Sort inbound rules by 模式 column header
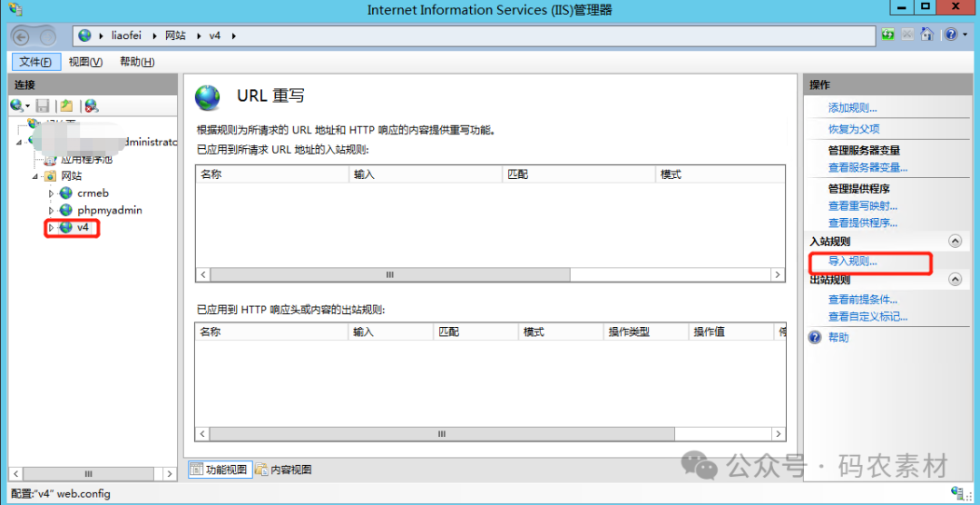980x505 pixels. point(720,174)
